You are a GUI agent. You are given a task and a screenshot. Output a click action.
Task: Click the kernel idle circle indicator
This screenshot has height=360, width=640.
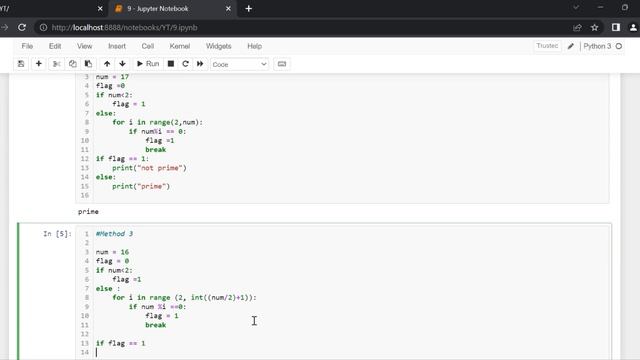coord(619,46)
